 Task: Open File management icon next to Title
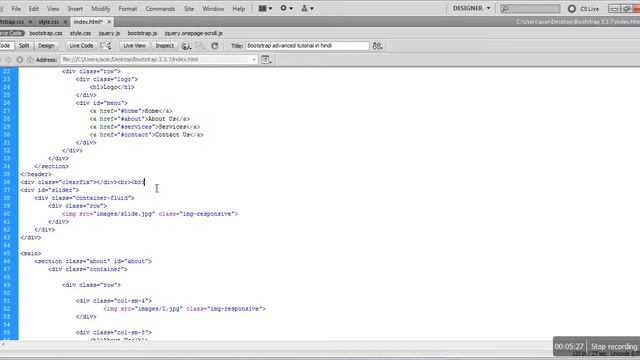pyautogui.click(x=377, y=46)
